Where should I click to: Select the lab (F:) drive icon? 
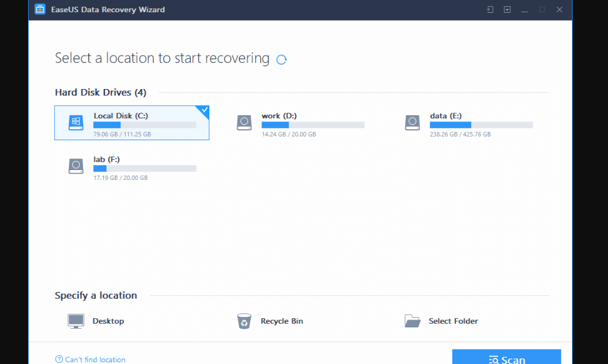click(76, 166)
